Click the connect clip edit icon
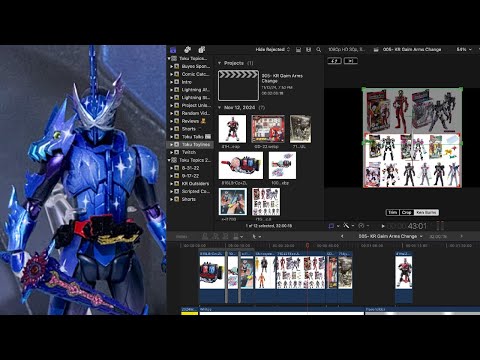The image size is (480, 360). pyautogui.click(x=205, y=237)
